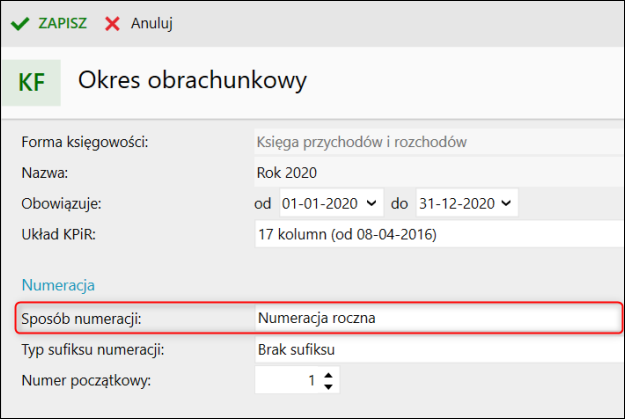Click the end date 31-12-2020 value

(x=457, y=204)
